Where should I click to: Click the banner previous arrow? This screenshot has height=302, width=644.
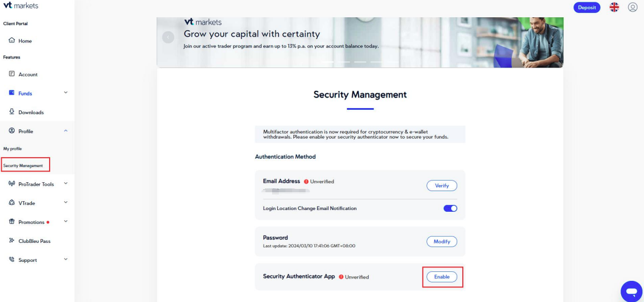[x=168, y=37]
